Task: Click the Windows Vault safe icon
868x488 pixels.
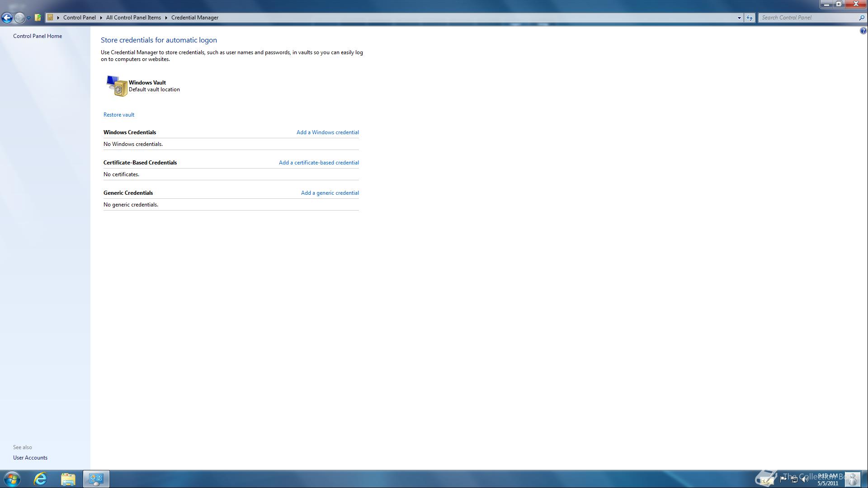Action: coord(117,86)
